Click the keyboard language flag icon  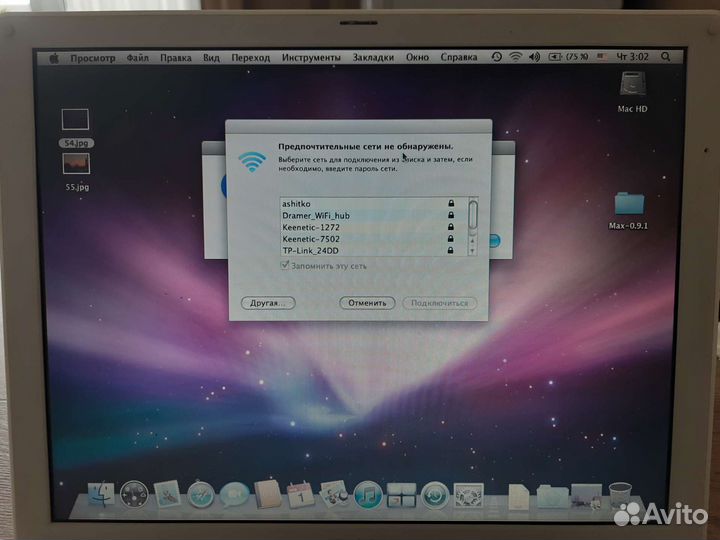pyautogui.click(x=601, y=56)
